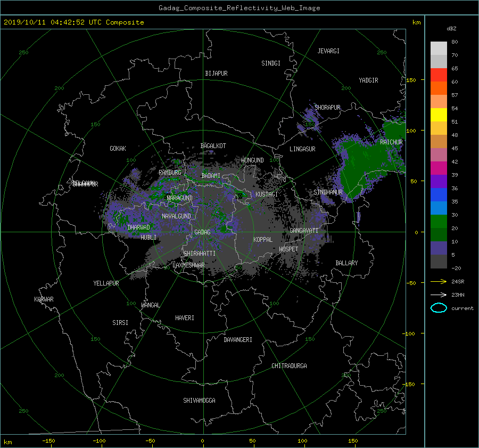Select the slate-purple 5–10 dBZ swatch
479x448 pixels.
(439, 248)
